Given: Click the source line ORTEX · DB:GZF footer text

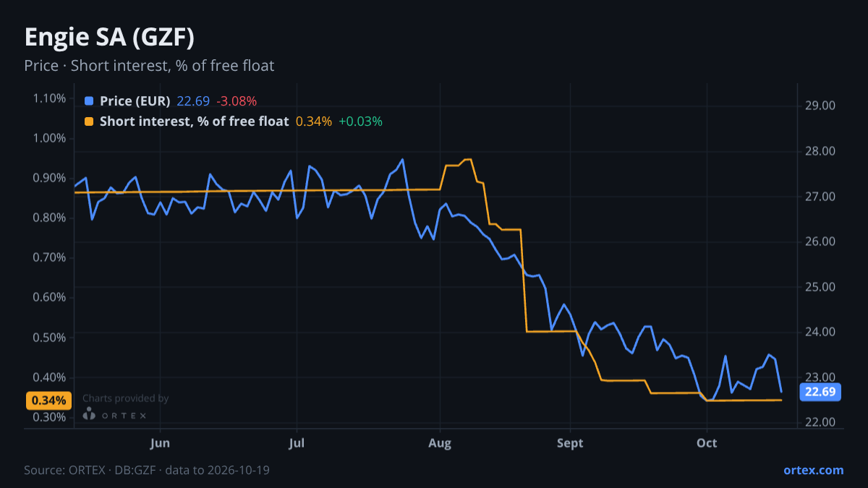Looking at the screenshot, I should [x=148, y=470].
